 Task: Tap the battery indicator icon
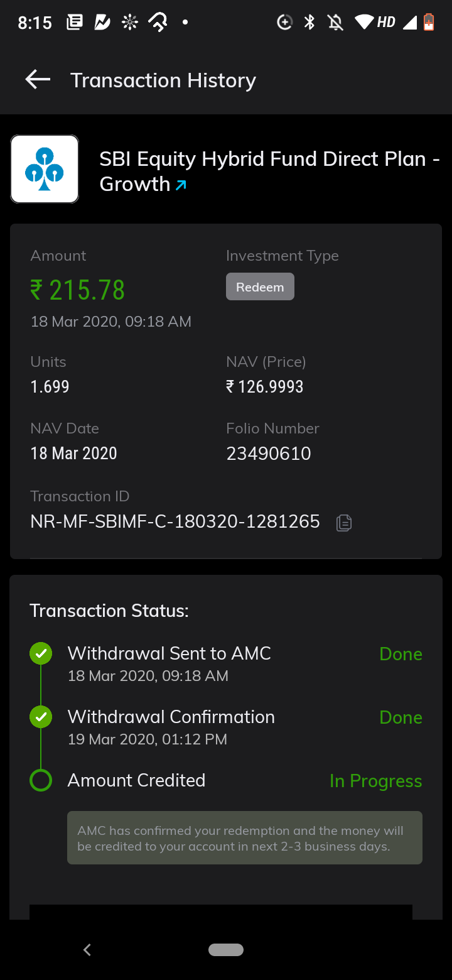tap(429, 23)
